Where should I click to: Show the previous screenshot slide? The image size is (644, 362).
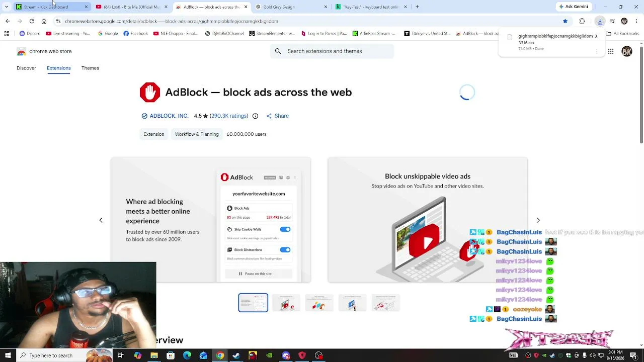pos(101,220)
